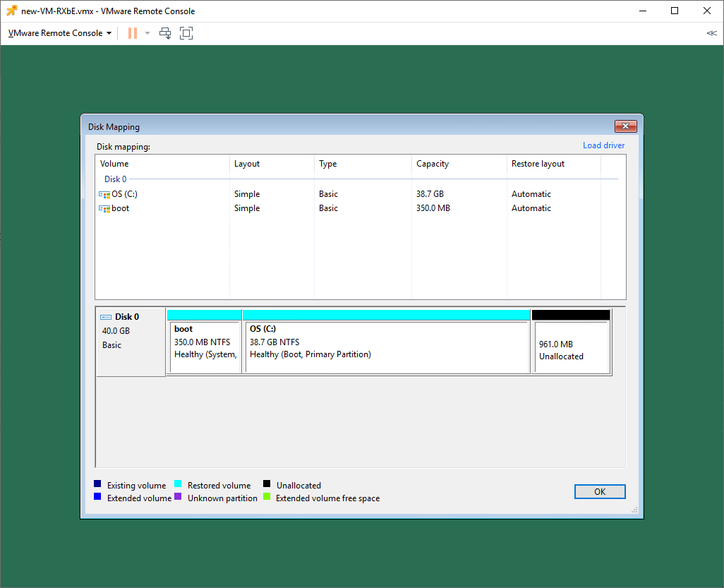Click the VMware Remote Console app icon

click(x=12, y=11)
